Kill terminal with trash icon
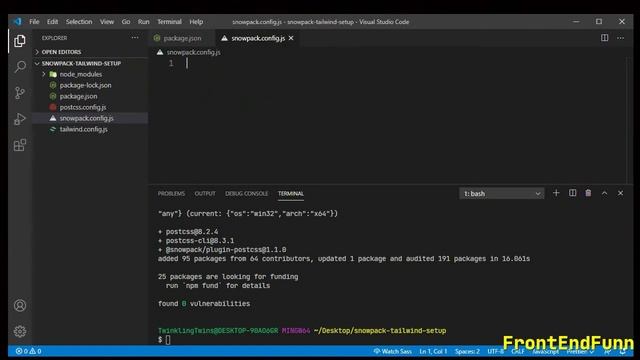The width and height of the screenshot is (640, 360). tap(588, 193)
